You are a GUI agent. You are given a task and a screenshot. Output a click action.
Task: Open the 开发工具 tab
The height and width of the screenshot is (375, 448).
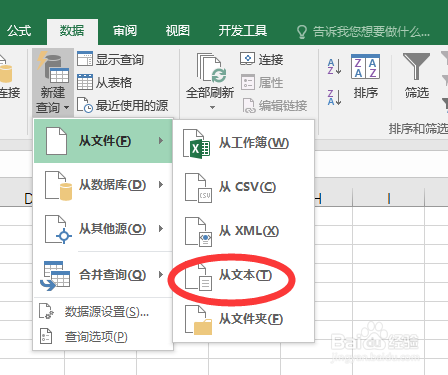[x=243, y=31]
